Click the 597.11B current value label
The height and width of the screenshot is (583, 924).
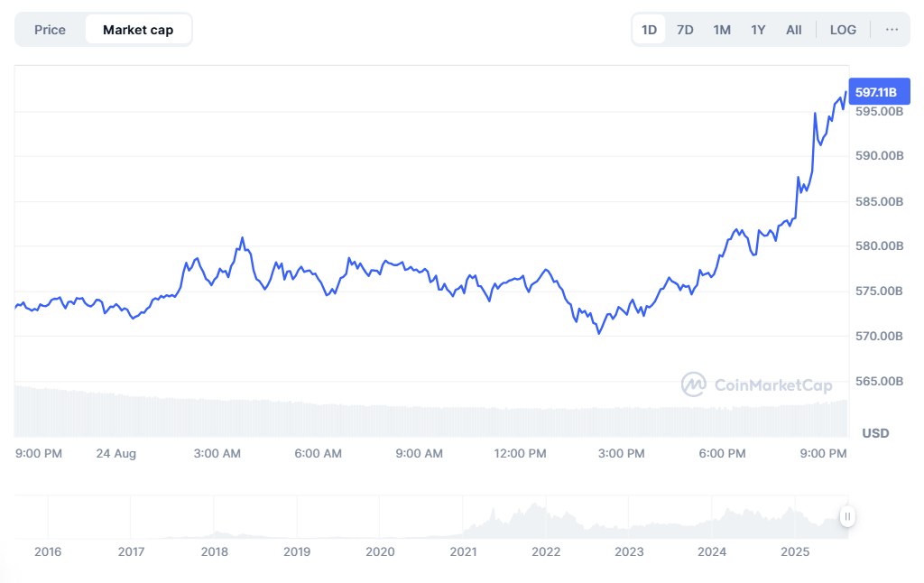point(878,92)
